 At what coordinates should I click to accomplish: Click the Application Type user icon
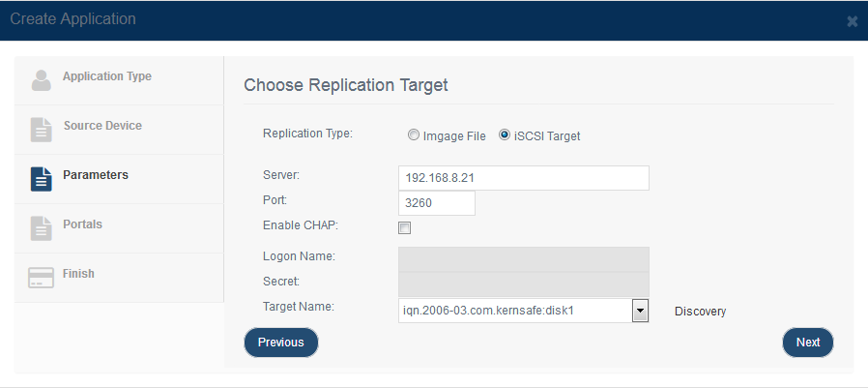click(41, 80)
